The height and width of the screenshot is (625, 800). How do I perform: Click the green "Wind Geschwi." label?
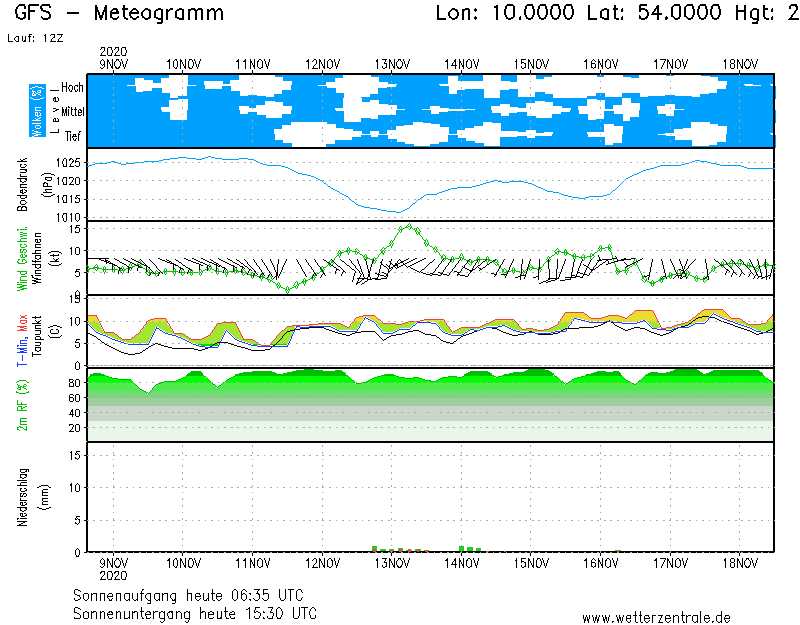[22, 259]
